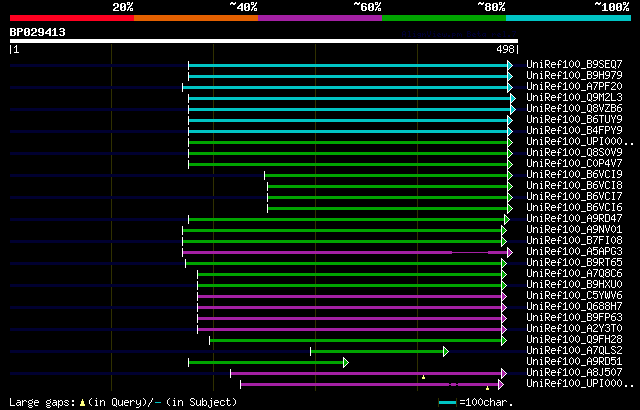Open hit UniRef100_B9H979
Screen dimensions: 640x410
point(574,75)
